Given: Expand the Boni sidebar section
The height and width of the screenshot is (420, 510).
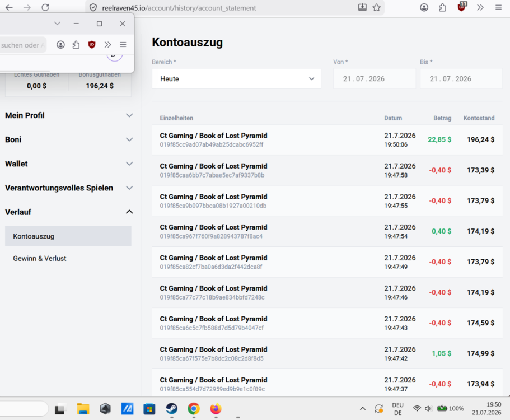Looking at the screenshot, I should point(69,139).
